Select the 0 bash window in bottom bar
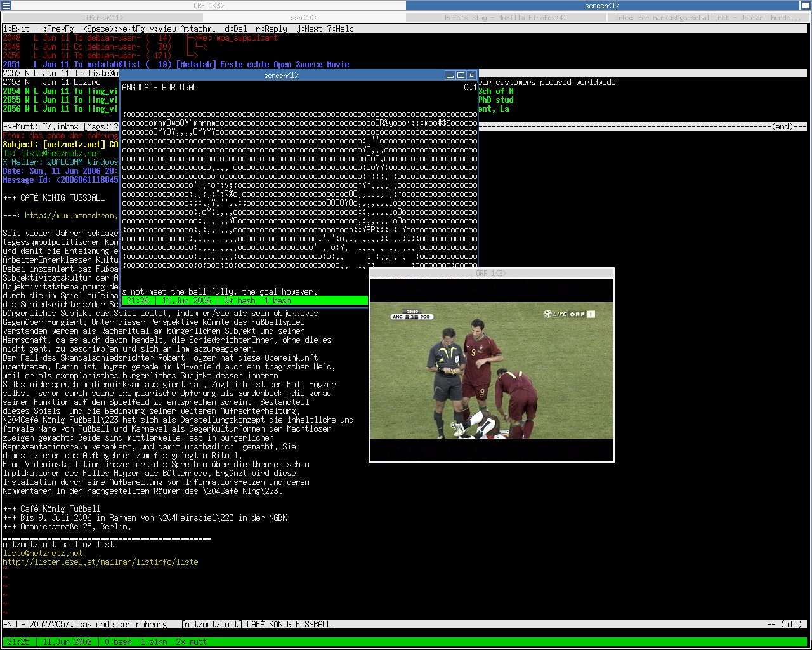The height and width of the screenshot is (650, 812). [118, 642]
